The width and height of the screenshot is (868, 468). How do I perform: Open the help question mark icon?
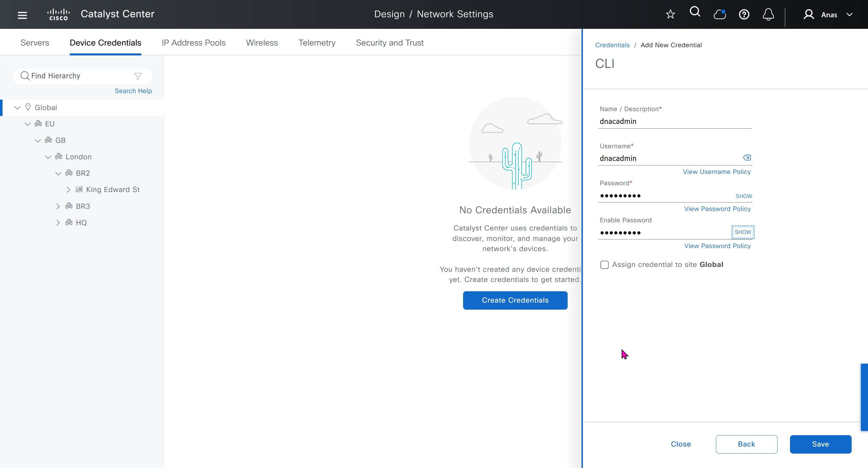[744, 14]
